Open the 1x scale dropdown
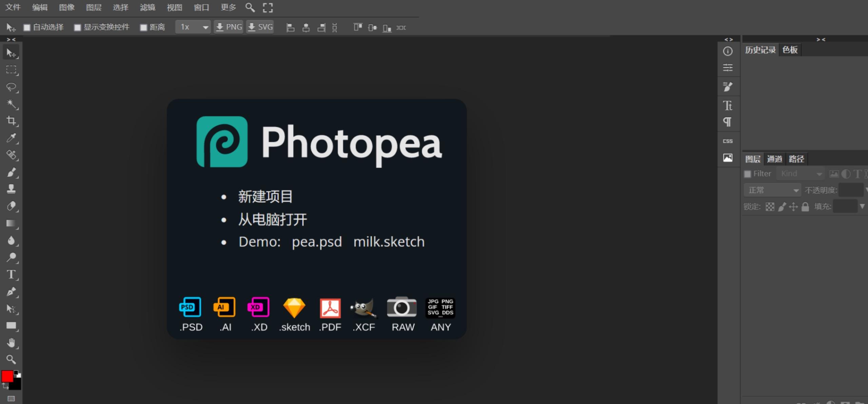 [x=193, y=27]
